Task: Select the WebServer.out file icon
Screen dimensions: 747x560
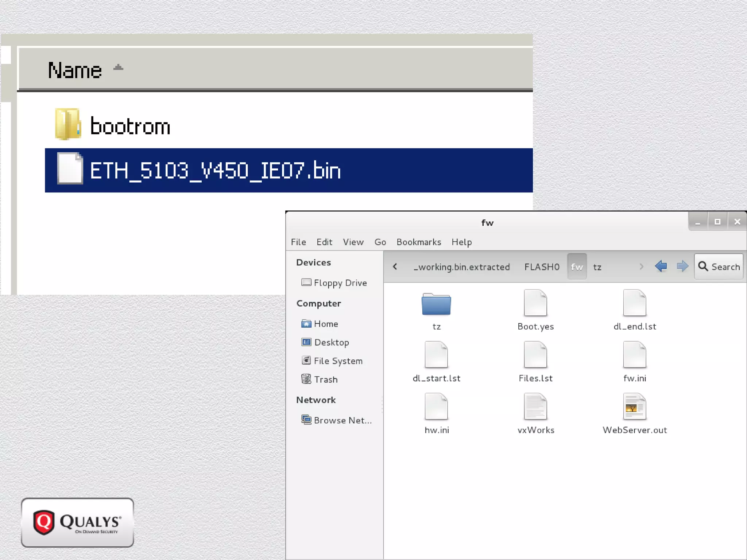Action: tap(634, 407)
